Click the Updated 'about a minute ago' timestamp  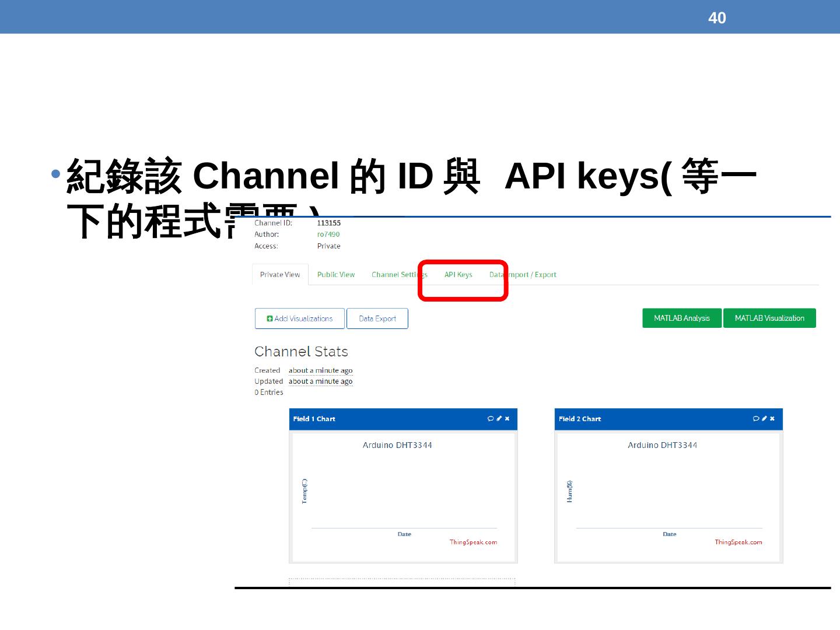[x=321, y=381]
